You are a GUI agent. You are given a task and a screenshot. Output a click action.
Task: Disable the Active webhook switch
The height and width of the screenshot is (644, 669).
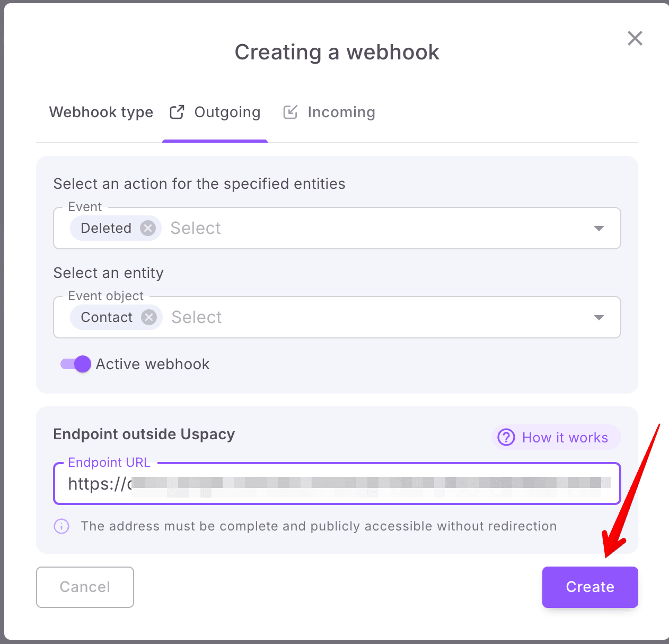click(76, 364)
